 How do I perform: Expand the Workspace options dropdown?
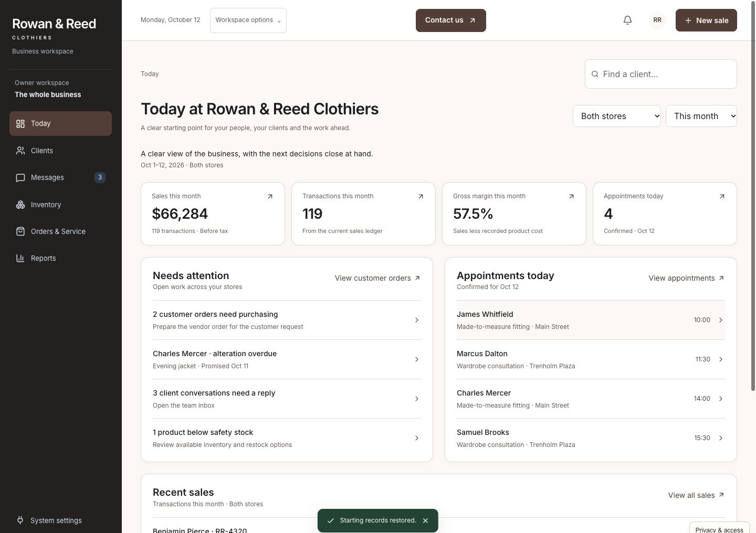point(248,20)
